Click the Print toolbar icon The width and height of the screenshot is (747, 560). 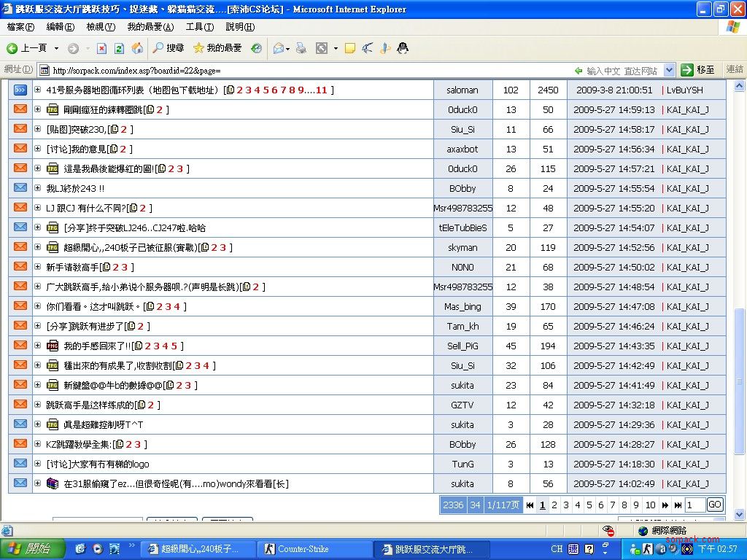coord(301,48)
